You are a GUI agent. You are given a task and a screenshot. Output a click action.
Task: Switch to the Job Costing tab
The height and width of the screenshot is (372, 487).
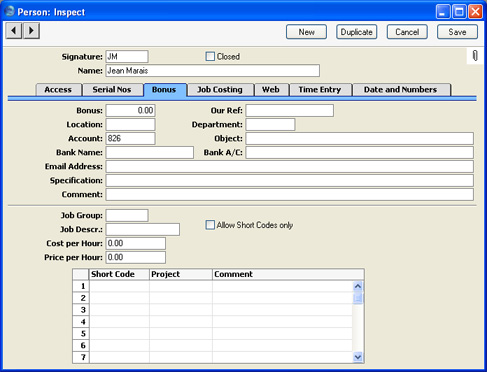[220, 90]
